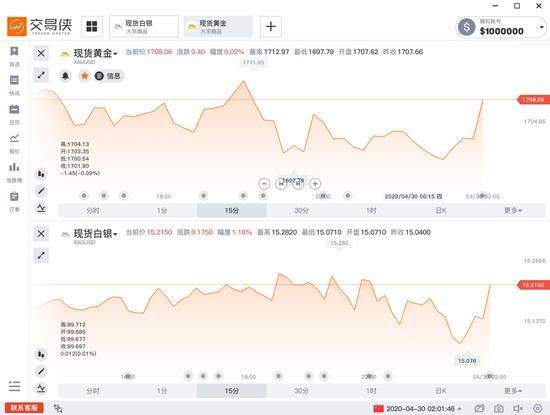Click the 联系客服 support button
550x415 pixels.
24,408
